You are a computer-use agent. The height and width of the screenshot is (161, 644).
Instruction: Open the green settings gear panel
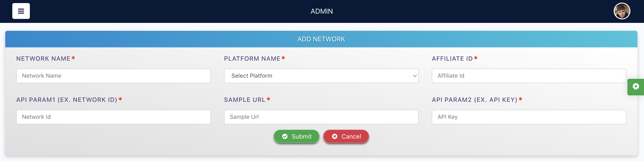point(635,87)
